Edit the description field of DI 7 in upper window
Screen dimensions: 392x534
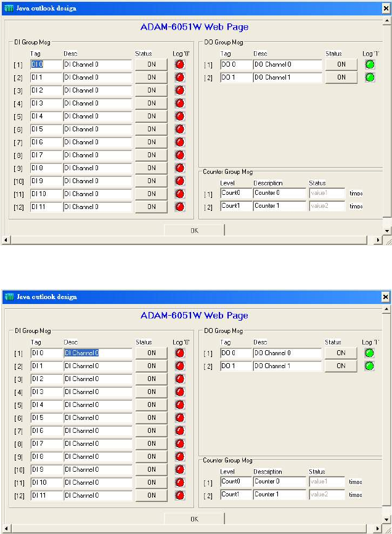pos(97,155)
